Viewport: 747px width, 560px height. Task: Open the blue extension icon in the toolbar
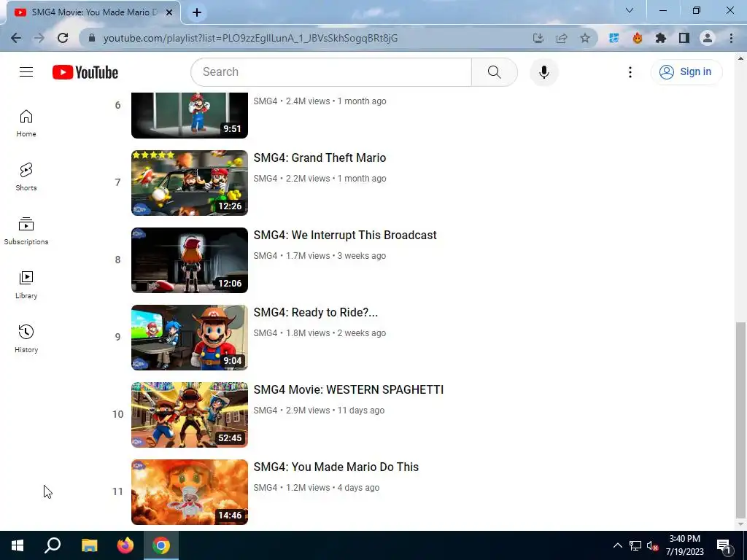point(614,38)
